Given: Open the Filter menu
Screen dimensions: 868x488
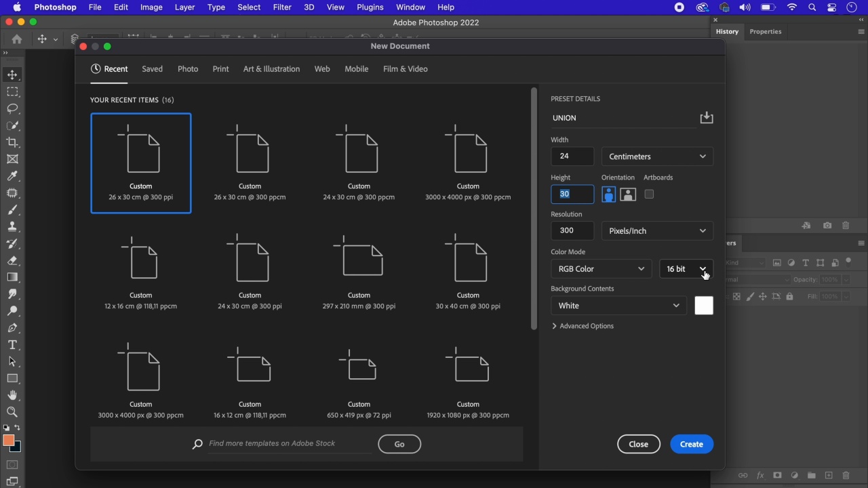Looking at the screenshot, I should click(x=282, y=7).
